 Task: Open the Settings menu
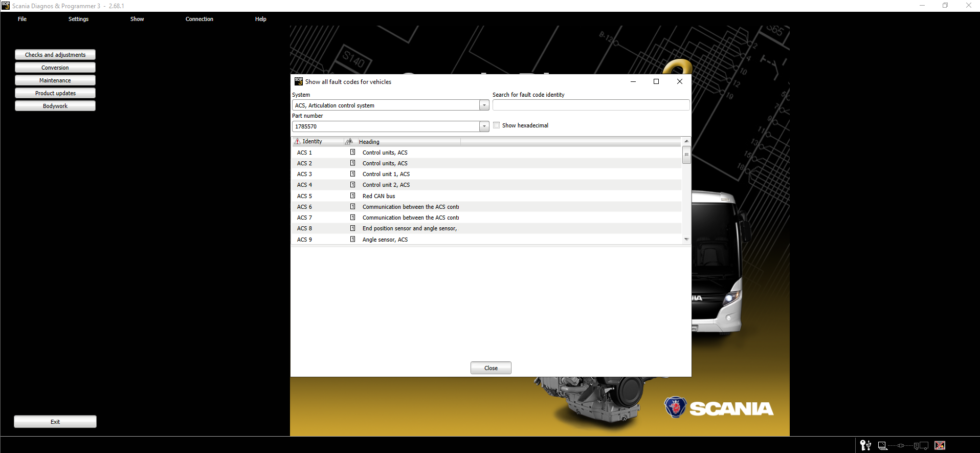pos(78,19)
